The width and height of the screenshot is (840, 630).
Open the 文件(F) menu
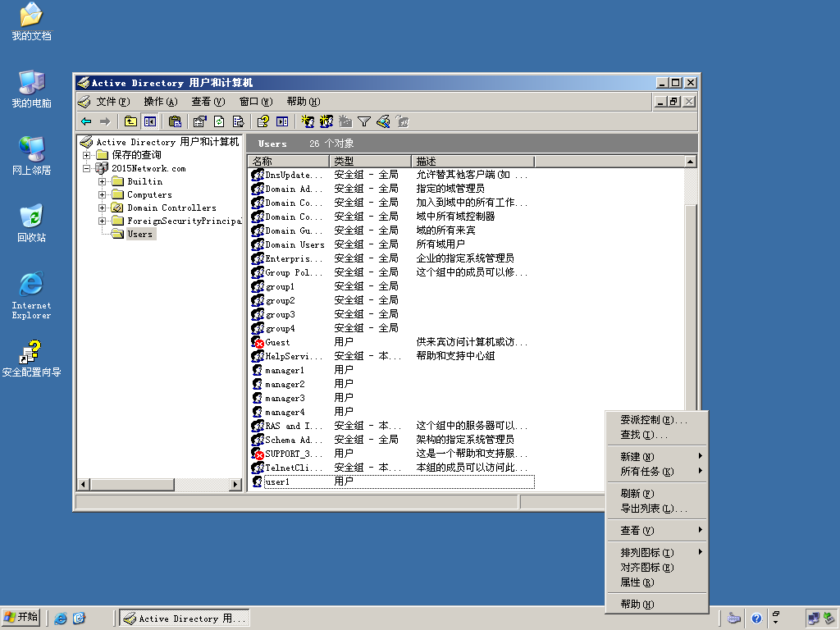coord(112,101)
